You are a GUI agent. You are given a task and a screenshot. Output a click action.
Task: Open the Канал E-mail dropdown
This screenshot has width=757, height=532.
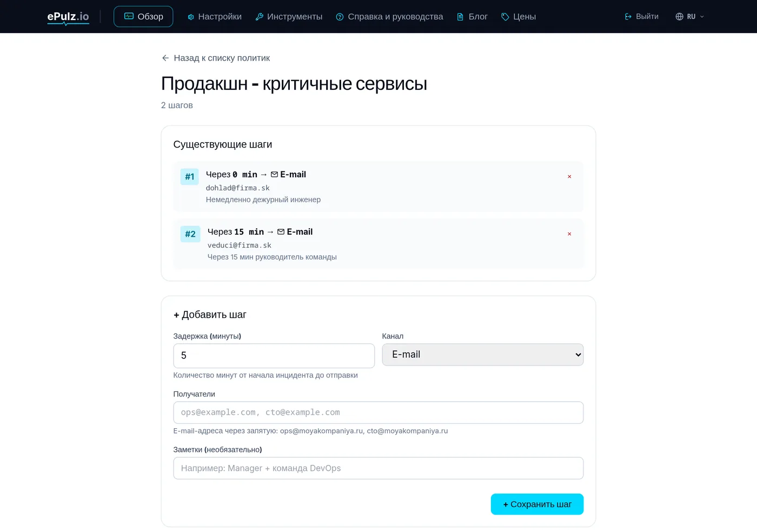483,355
